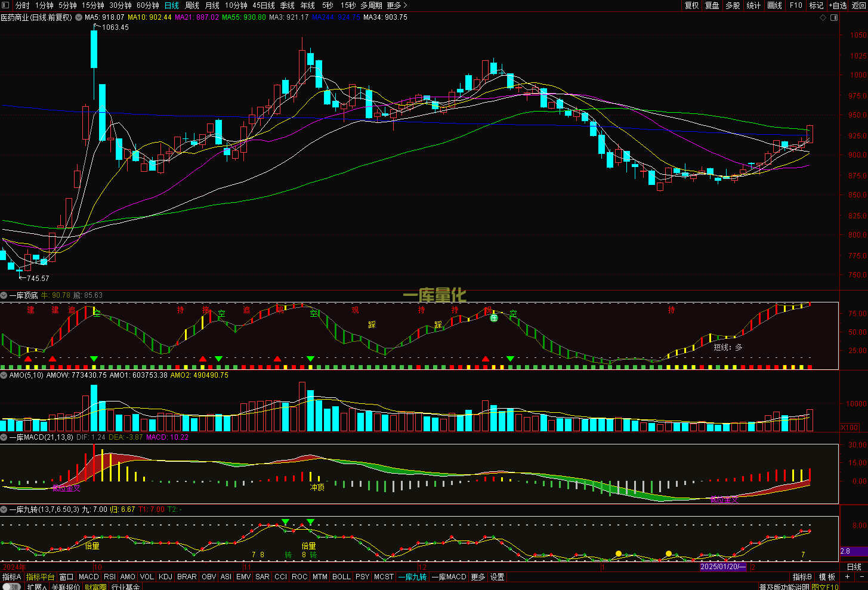The height and width of the screenshot is (590, 868).
Task: Choose the 60分钟 period
Action: tap(148, 5)
